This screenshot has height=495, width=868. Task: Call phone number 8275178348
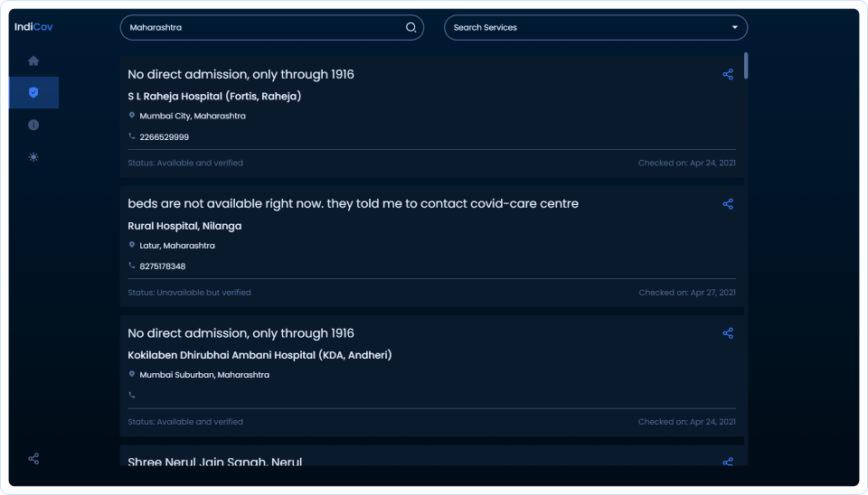click(164, 266)
